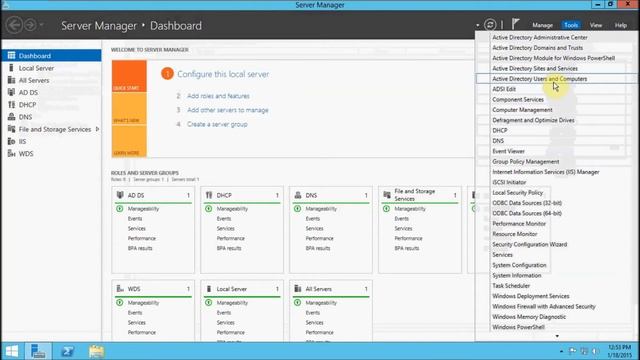Click the volume icon in system tray
Screen dimensions: 640x360
pos(595,351)
